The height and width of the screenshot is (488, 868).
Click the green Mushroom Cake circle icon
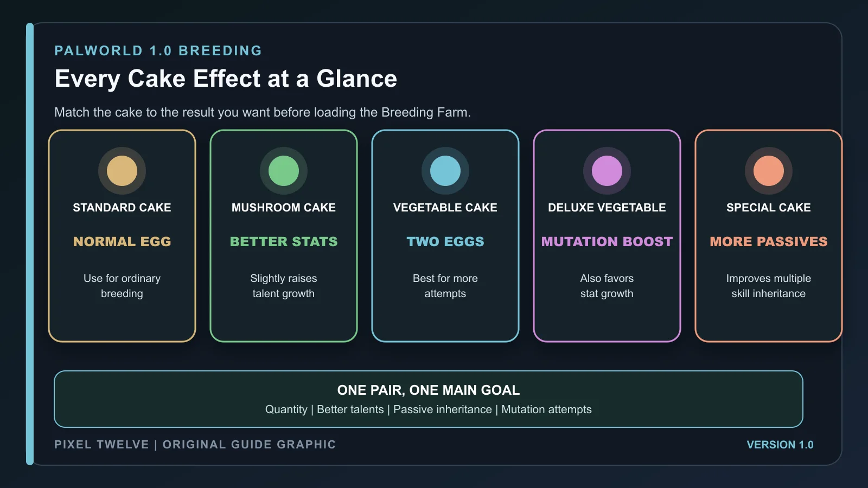(x=284, y=171)
